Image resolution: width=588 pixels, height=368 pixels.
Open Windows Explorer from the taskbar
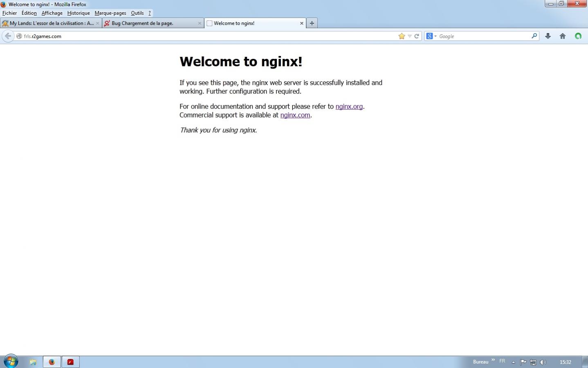[x=33, y=362]
